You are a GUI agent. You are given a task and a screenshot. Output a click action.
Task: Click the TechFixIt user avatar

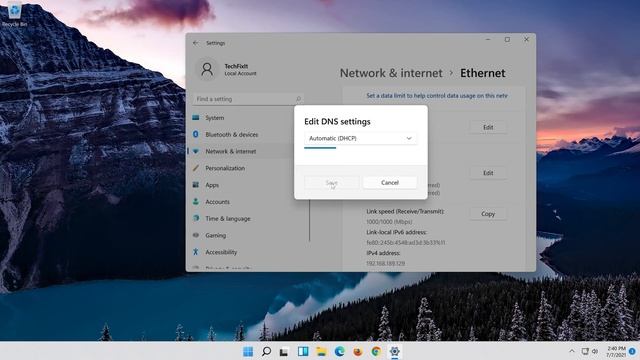pyautogui.click(x=207, y=69)
